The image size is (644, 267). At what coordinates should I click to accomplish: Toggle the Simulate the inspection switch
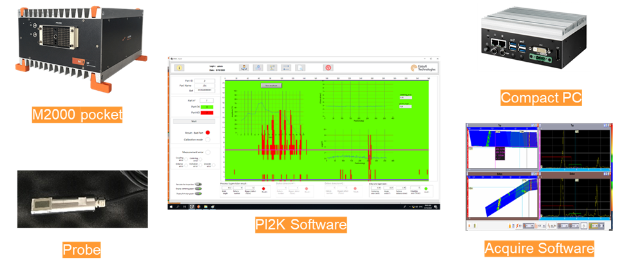point(198,184)
